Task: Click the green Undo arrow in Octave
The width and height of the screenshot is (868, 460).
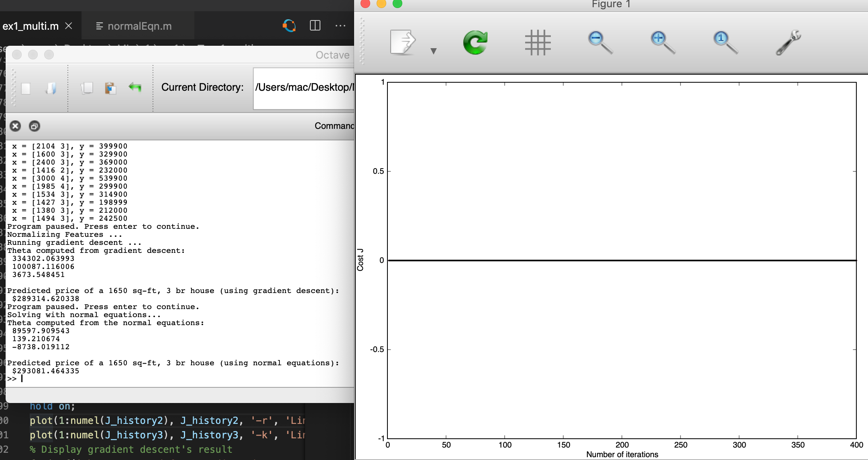Action: [135, 87]
